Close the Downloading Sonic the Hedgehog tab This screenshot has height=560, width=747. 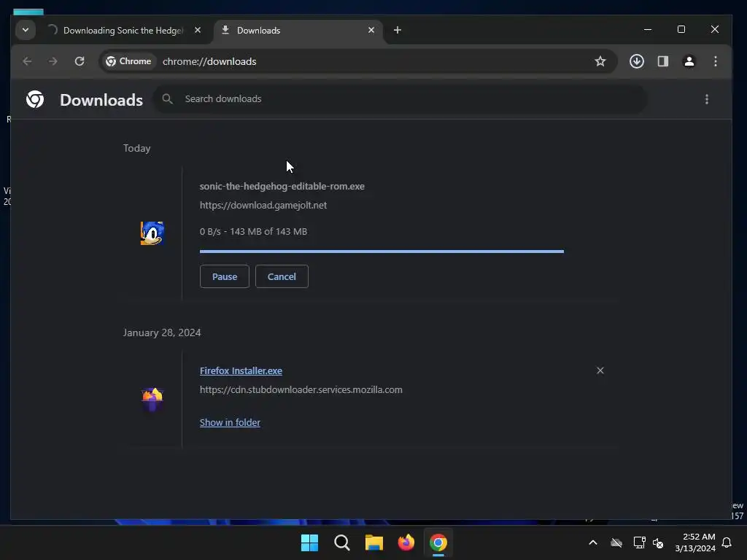[198, 30]
